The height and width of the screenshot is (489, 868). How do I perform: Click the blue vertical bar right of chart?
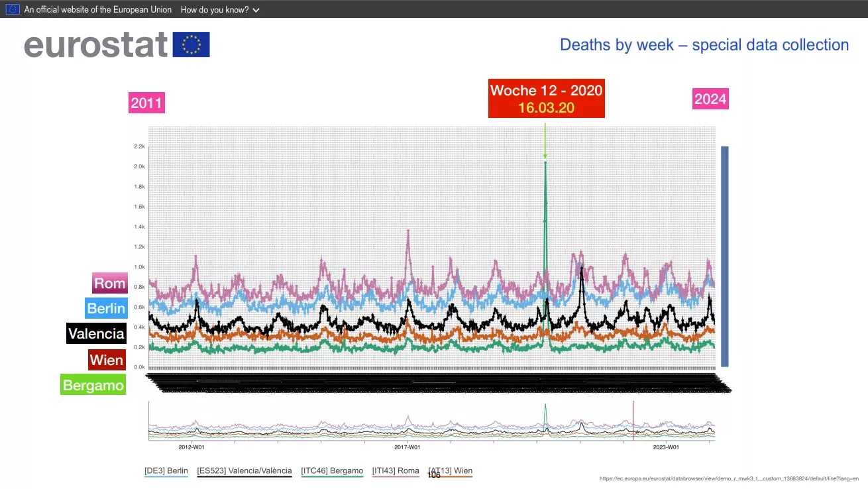[724, 256]
